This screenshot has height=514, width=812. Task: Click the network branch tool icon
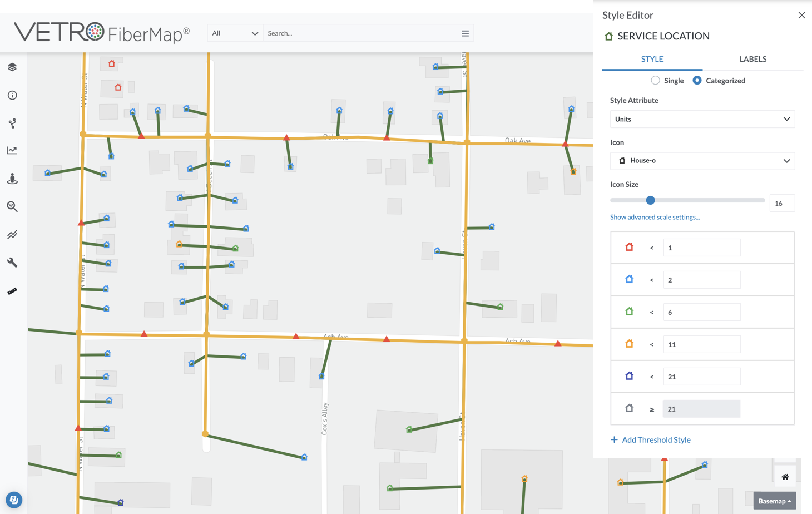(x=12, y=123)
